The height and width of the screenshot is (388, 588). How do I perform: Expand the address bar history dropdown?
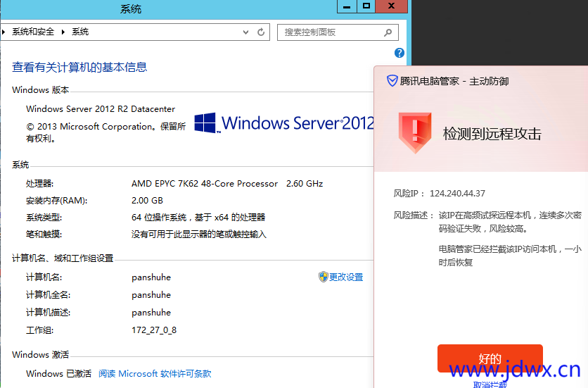coord(245,32)
